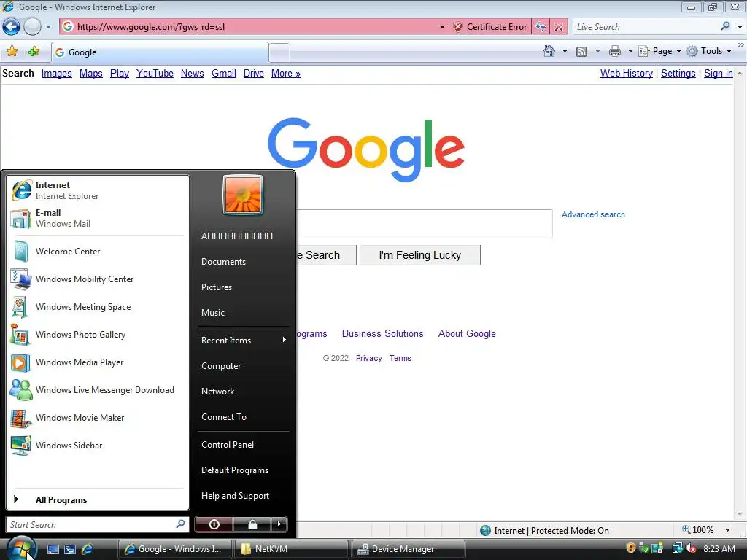The image size is (747, 560).
Task: Click the Sign in link
Action: [x=719, y=74]
